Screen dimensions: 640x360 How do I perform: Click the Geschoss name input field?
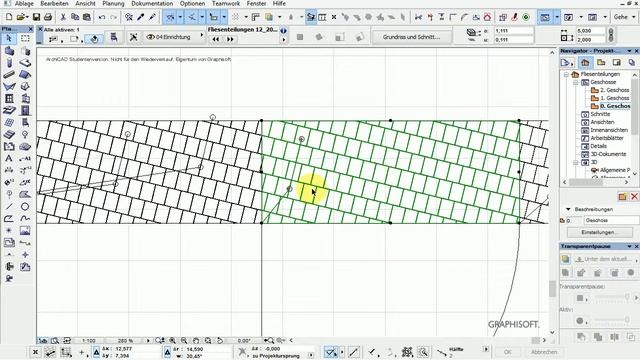pos(611,220)
